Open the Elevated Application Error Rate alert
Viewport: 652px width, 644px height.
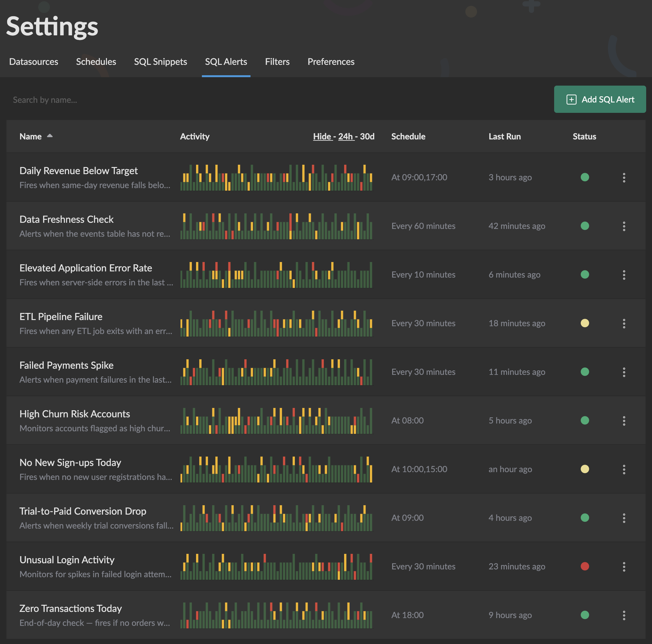pyautogui.click(x=86, y=268)
